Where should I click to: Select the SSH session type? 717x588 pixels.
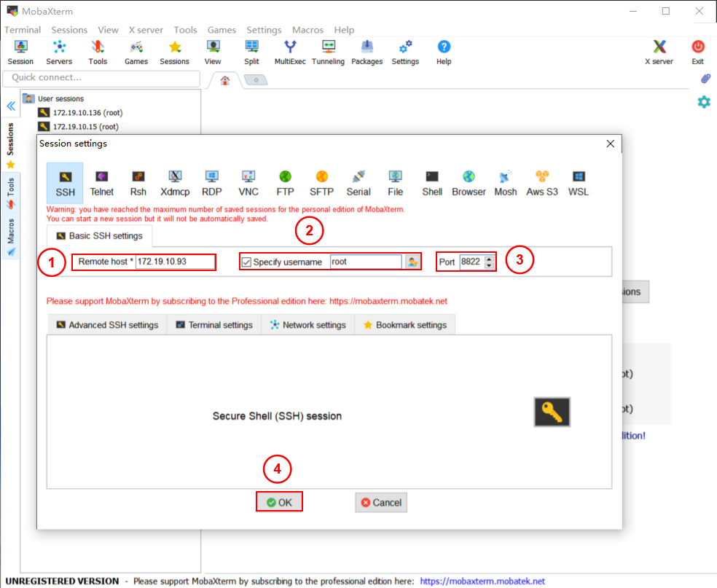[x=65, y=183]
